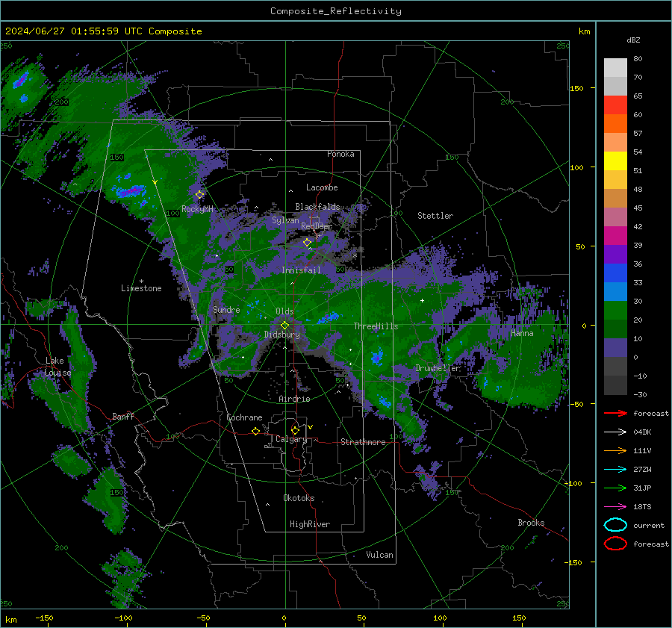The height and width of the screenshot is (628, 672).
Task: Click the Brooks city label
Action: coord(531,523)
